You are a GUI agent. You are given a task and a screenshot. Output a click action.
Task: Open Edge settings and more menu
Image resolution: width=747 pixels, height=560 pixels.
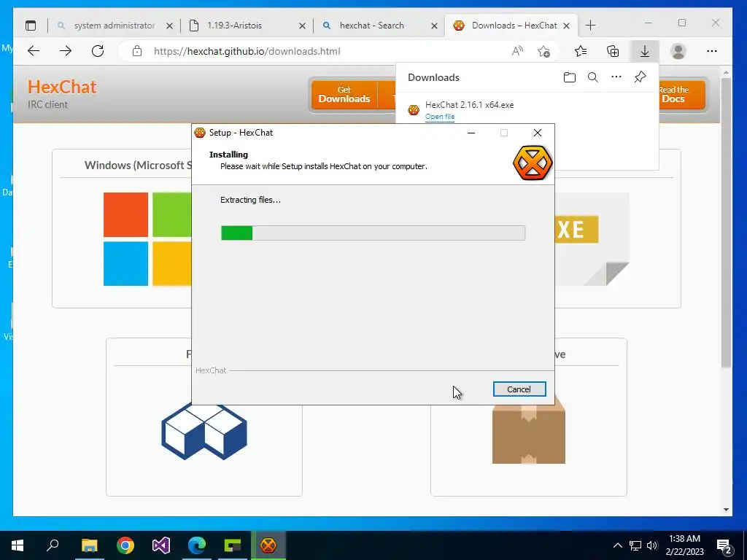pyautogui.click(x=712, y=51)
